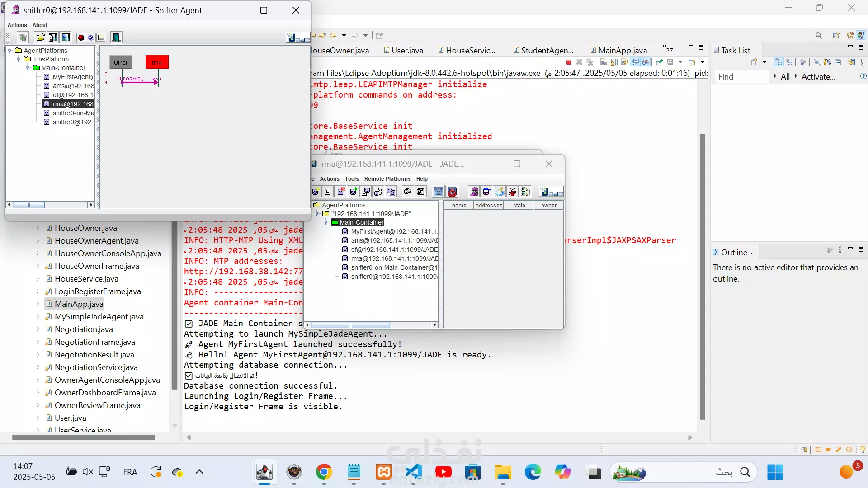Toggle Show agent face icon in RMA toolbar
This screenshot has height=488, width=868.
[x=439, y=192]
